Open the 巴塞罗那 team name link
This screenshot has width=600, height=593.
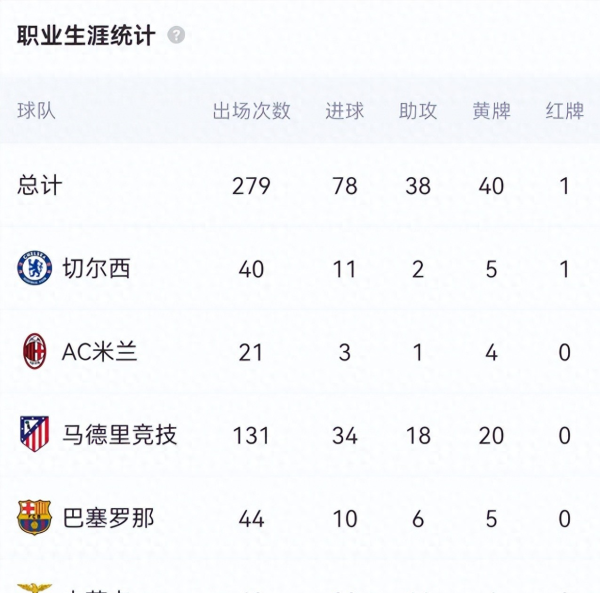point(108,518)
